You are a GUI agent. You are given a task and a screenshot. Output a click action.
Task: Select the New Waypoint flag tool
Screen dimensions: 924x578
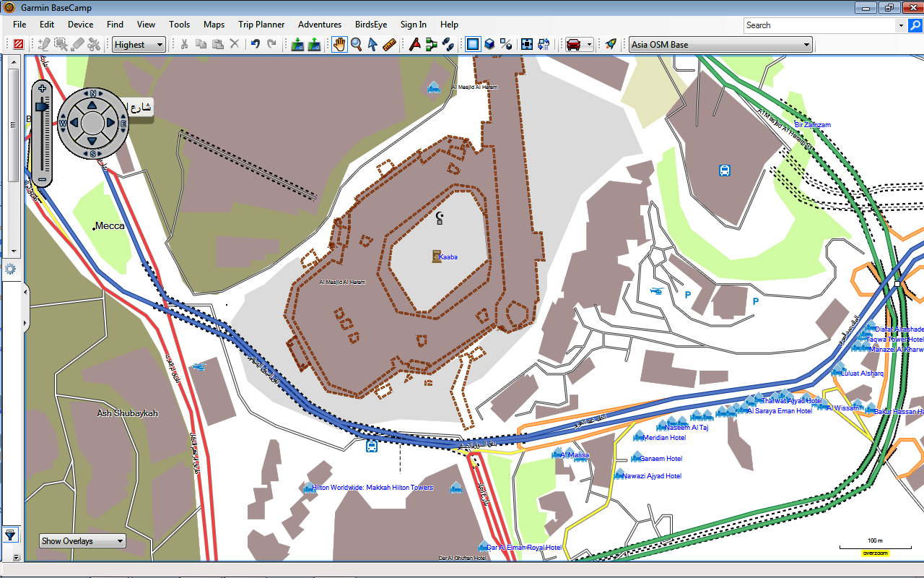click(415, 44)
